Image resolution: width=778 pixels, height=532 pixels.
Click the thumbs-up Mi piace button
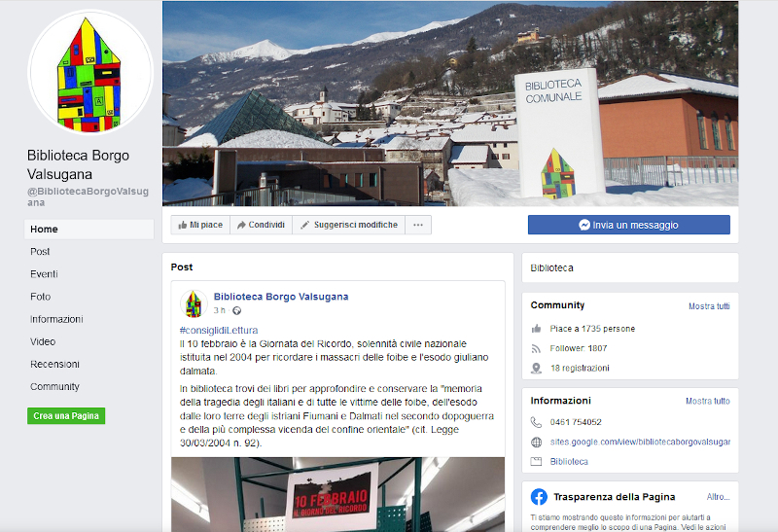tap(200, 225)
